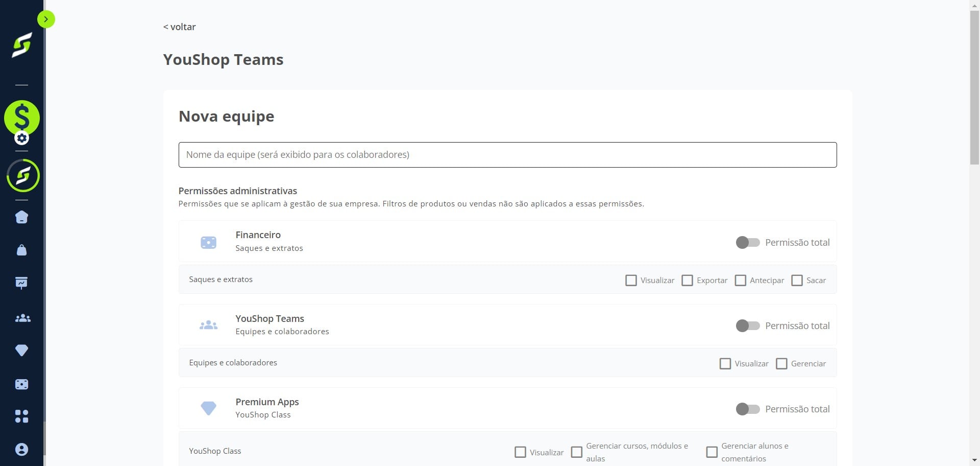Image resolution: width=980 pixels, height=466 pixels.
Task: Go to the home icon in sidebar
Action: pyautogui.click(x=22, y=217)
